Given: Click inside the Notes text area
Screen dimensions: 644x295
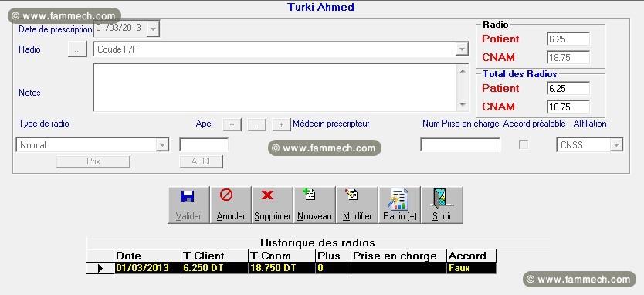Looking at the screenshot, I should pyautogui.click(x=275, y=87).
